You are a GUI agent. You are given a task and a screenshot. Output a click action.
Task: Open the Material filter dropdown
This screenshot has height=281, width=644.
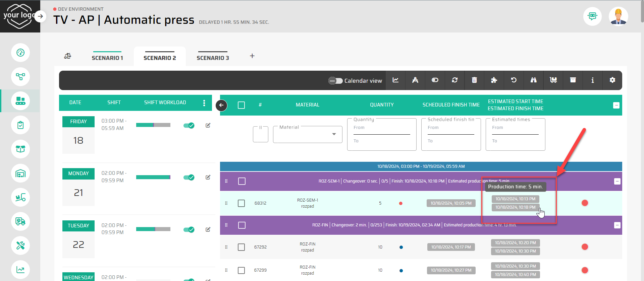[307, 134]
